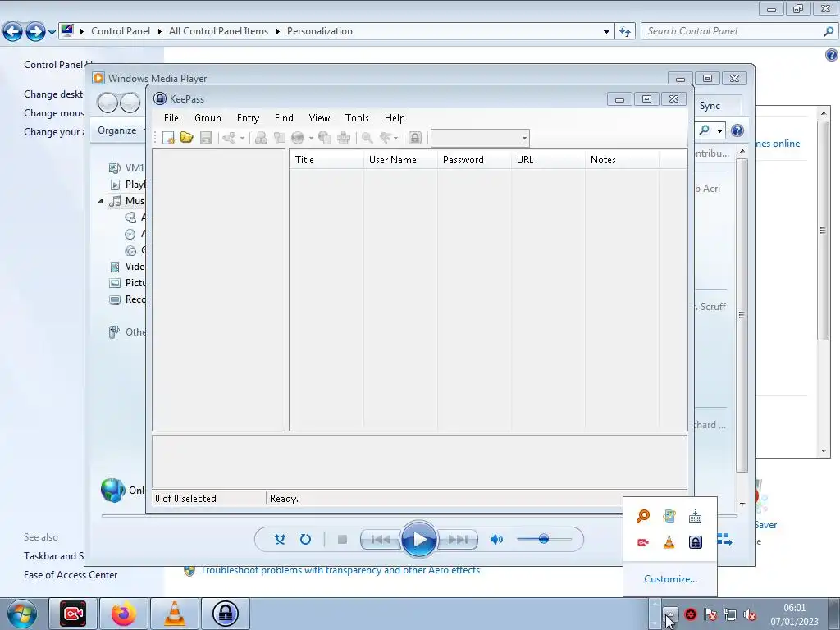
Task: Open a database via the folder icon
Action: 186,138
